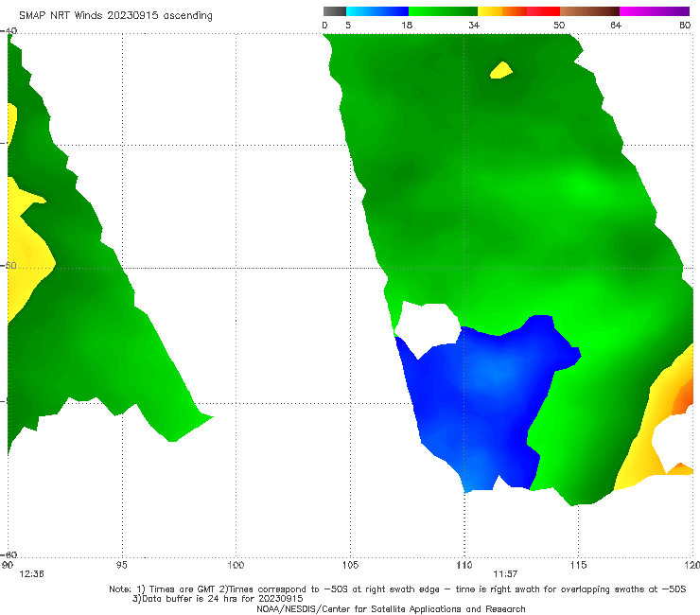Click the note line beginning 'Note: 1) Times are GMT'
The image size is (700, 615).
point(397,589)
